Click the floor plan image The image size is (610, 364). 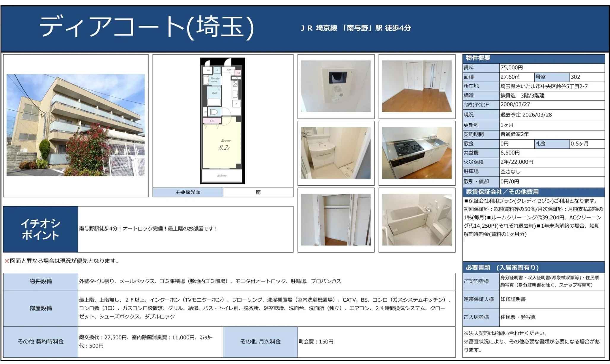tap(222, 121)
